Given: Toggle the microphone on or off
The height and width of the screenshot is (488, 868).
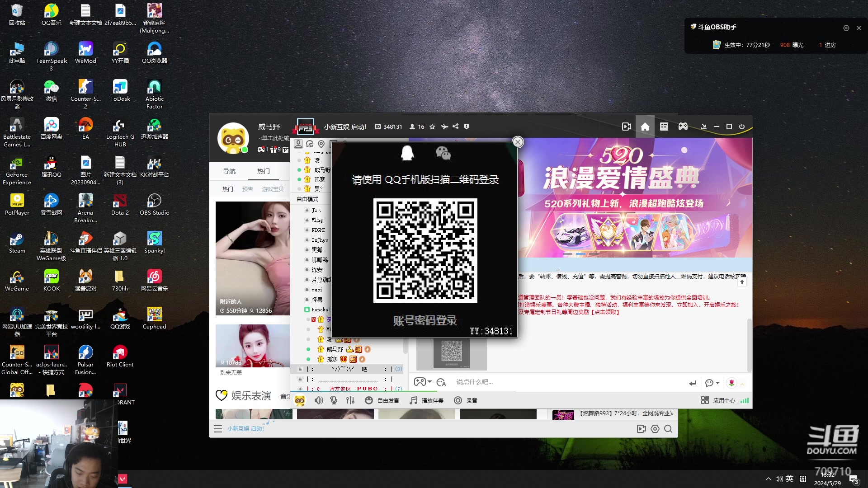Looking at the screenshot, I should coord(334,400).
